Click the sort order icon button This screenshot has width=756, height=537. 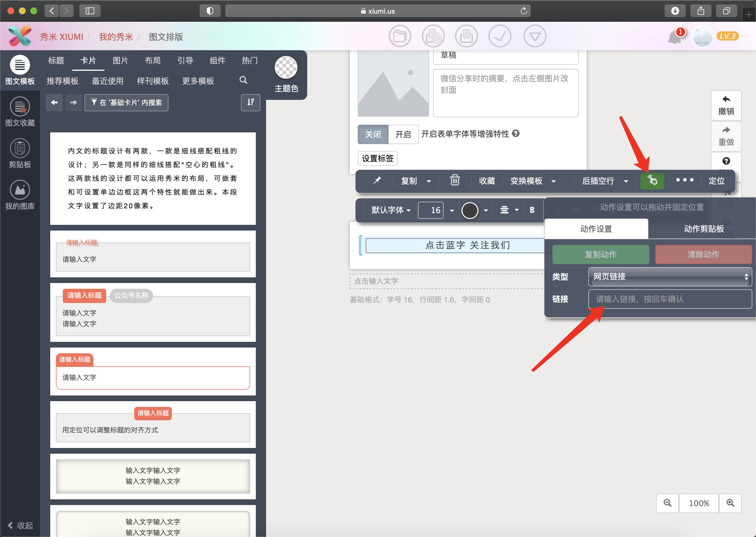click(250, 102)
